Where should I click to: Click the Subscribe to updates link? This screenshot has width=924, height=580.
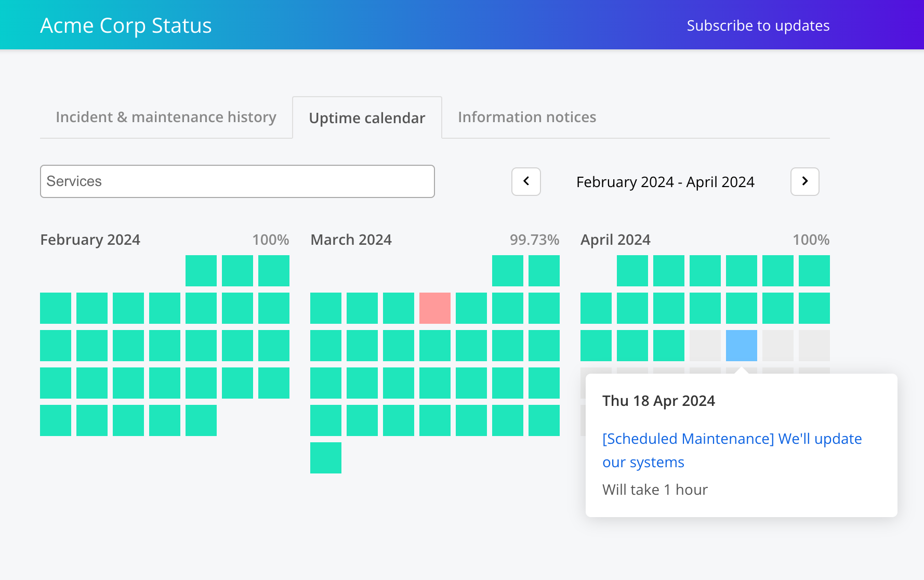[x=758, y=25]
